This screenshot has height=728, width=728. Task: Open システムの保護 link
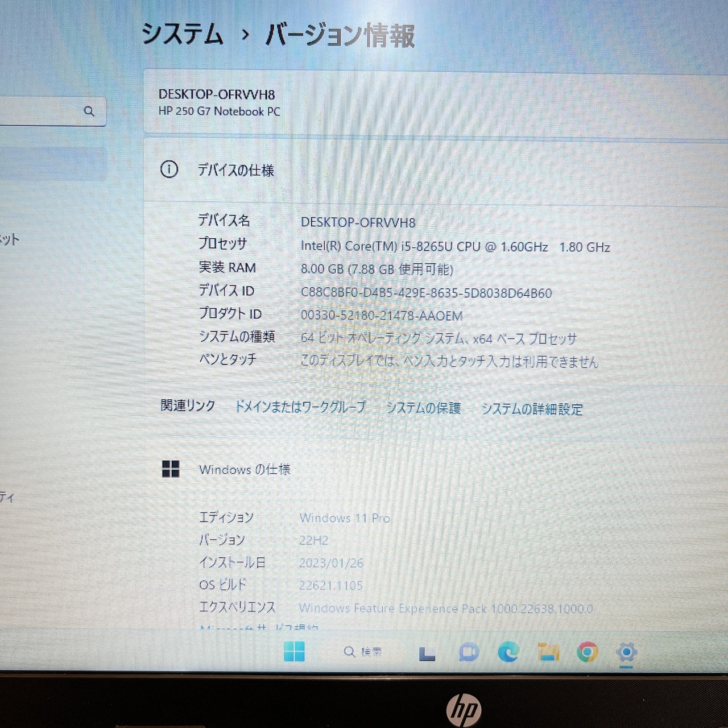pyautogui.click(x=423, y=408)
